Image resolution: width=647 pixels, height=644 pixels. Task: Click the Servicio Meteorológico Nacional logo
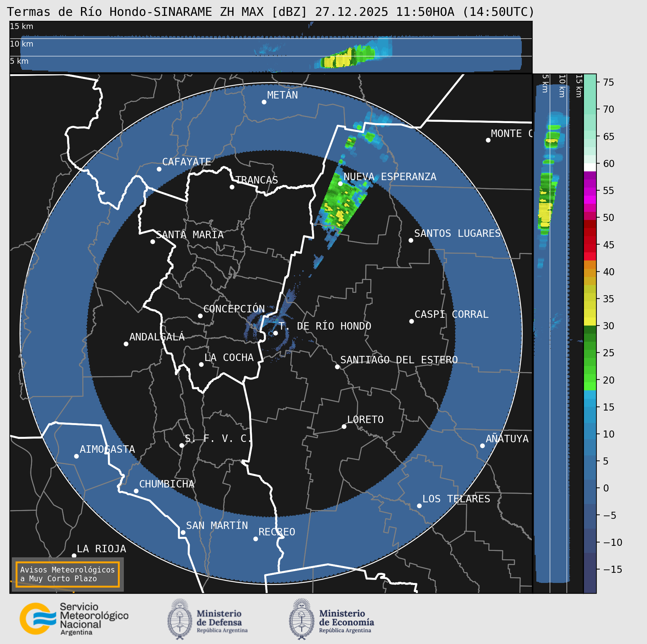click(74, 619)
